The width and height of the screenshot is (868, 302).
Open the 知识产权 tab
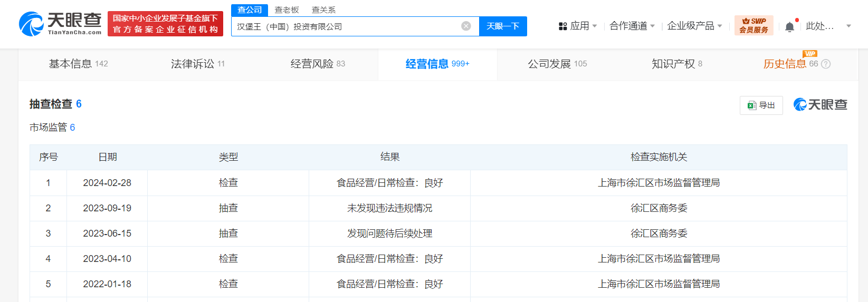[677, 64]
